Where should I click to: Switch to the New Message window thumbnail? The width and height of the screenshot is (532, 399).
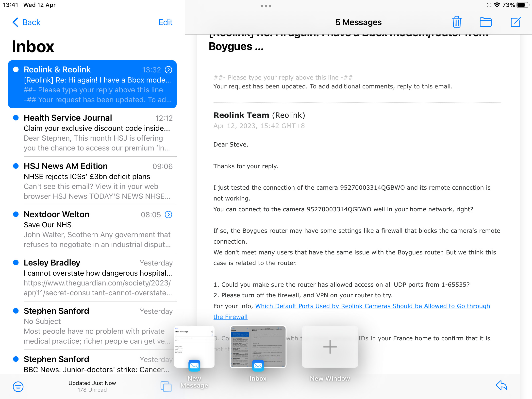tap(194, 347)
